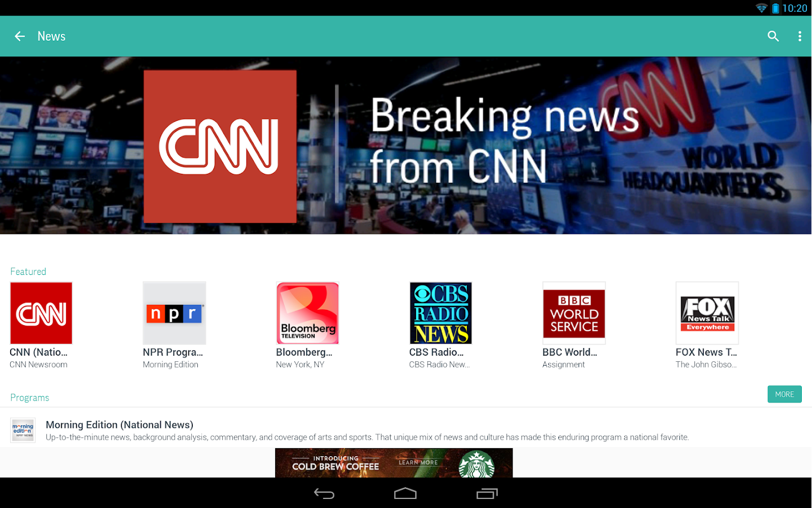
Task: Select the 'FOX News T...' station title
Action: tap(706, 352)
